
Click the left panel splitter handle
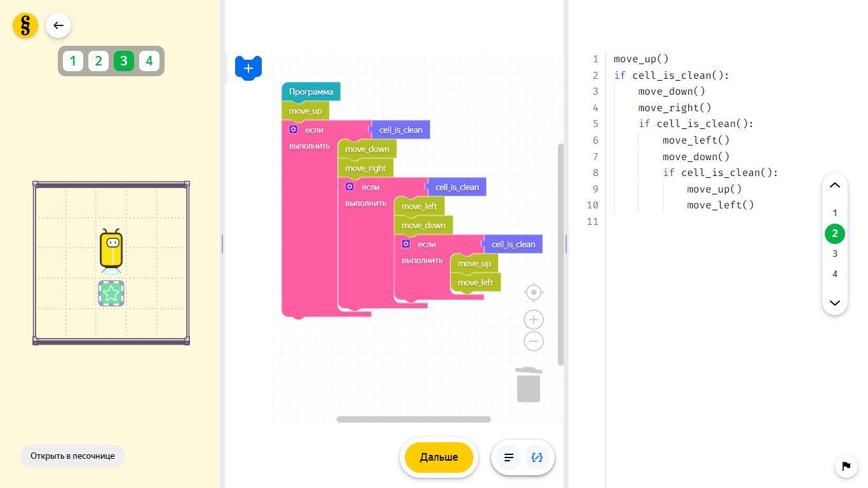[x=222, y=244]
